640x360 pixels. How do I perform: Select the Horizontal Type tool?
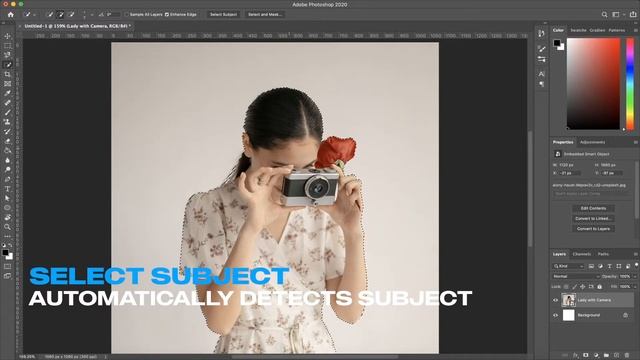pos(7,189)
